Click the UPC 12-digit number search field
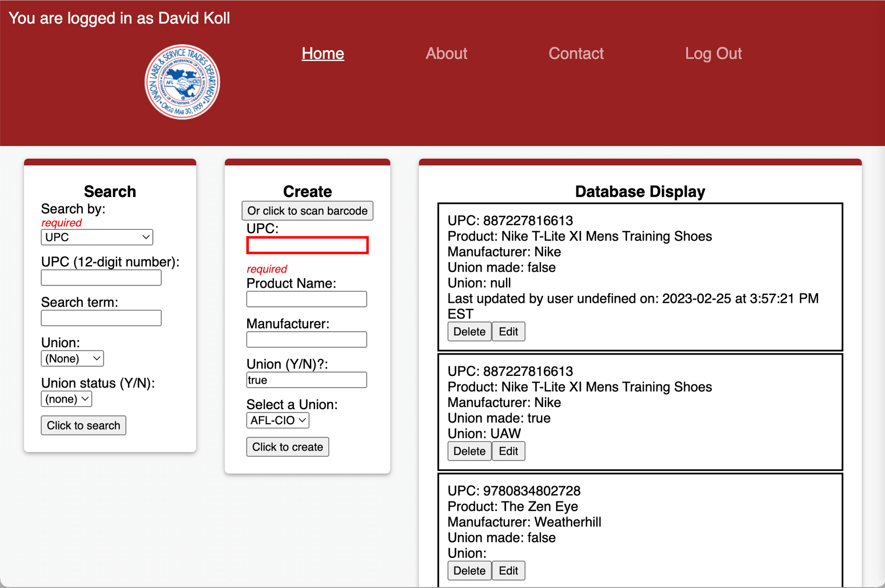This screenshot has width=885, height=588. pyautogui.click(x=101, y=277)
